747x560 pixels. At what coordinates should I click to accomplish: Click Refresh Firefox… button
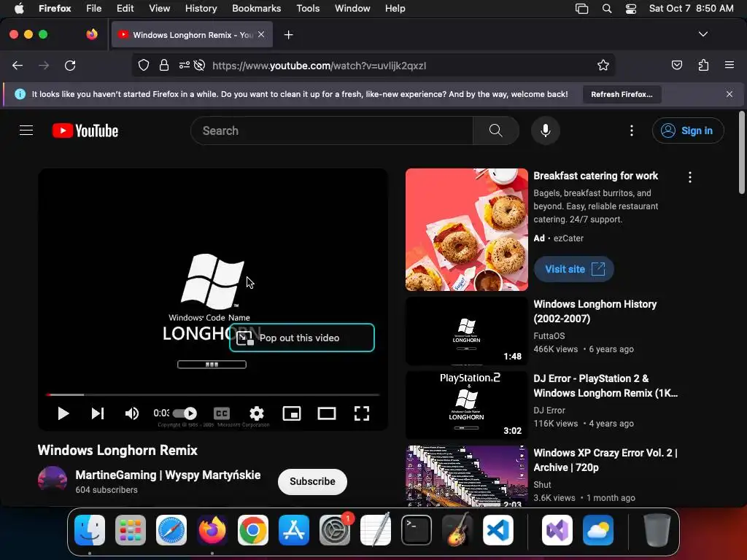[622, 94]
